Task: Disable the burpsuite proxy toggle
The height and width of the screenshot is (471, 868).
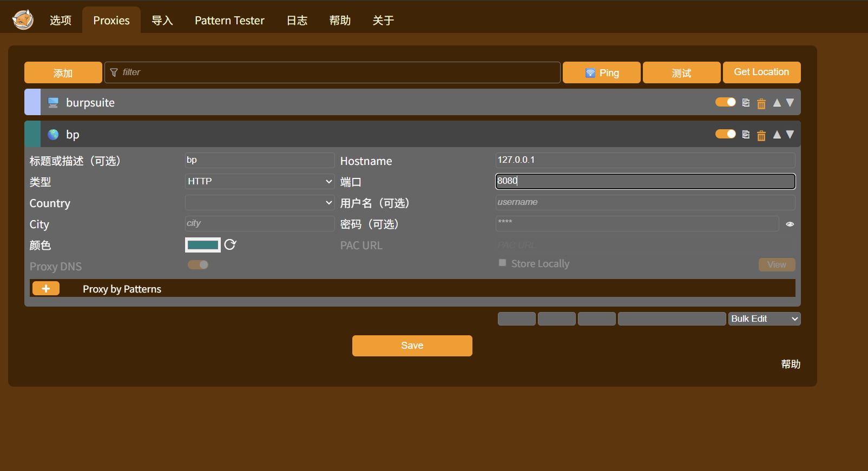Action: click(x=725, y=102)
